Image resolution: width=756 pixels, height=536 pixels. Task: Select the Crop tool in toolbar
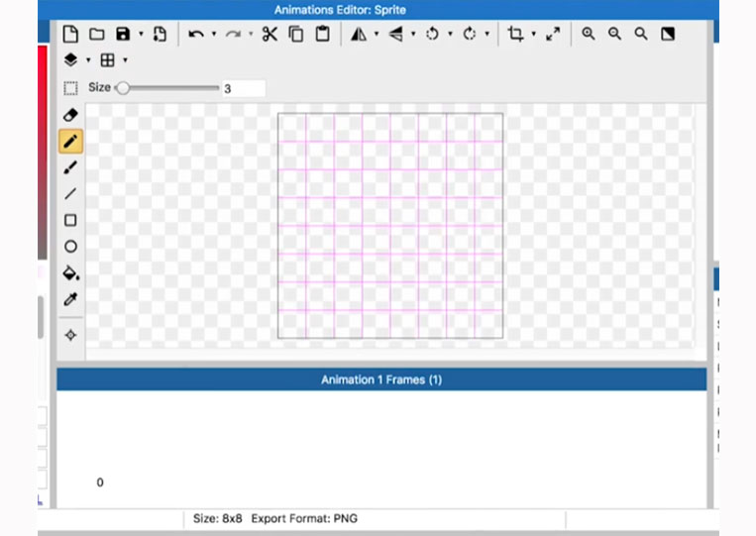click(x=515, y=34)
